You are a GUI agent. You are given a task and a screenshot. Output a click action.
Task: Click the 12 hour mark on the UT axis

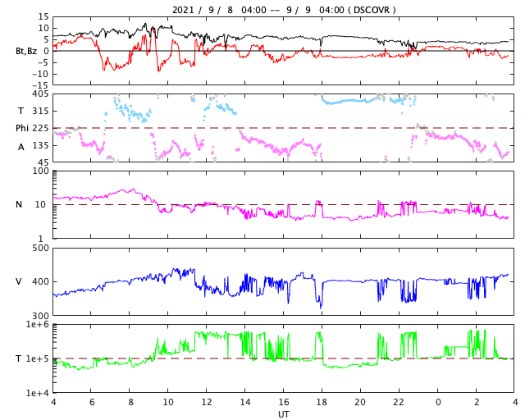click(x=207, y=402)
